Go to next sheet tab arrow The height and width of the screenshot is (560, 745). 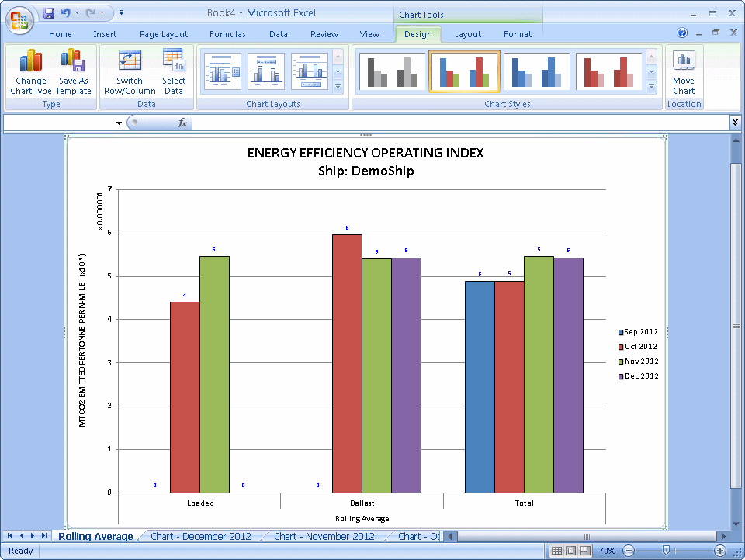[x=33, y=536]
